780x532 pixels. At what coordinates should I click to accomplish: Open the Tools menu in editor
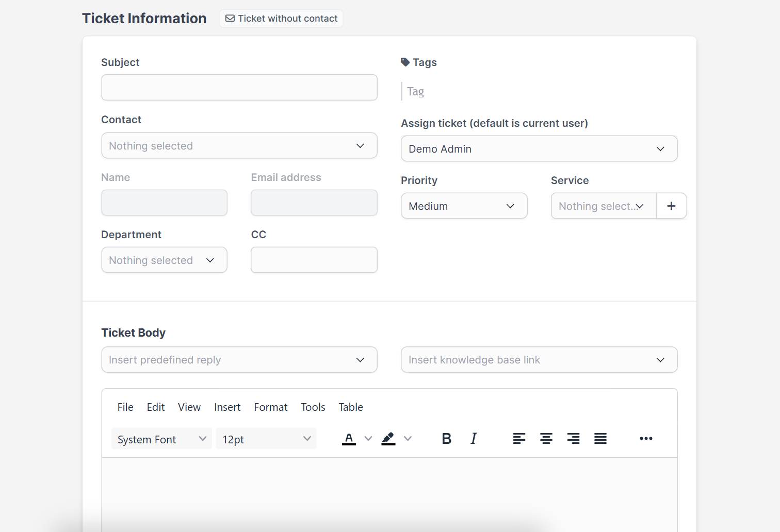pyautogui.click(x=313, y=407)
